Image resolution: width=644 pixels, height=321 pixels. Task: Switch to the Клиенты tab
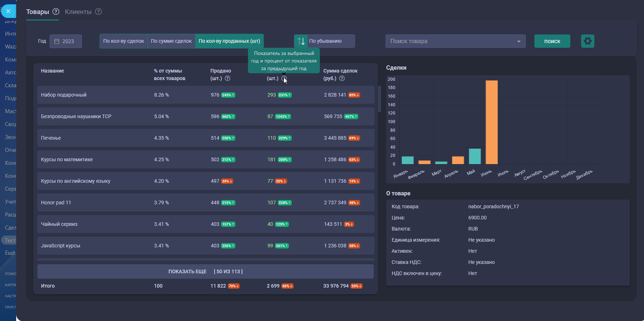[78, 11]
